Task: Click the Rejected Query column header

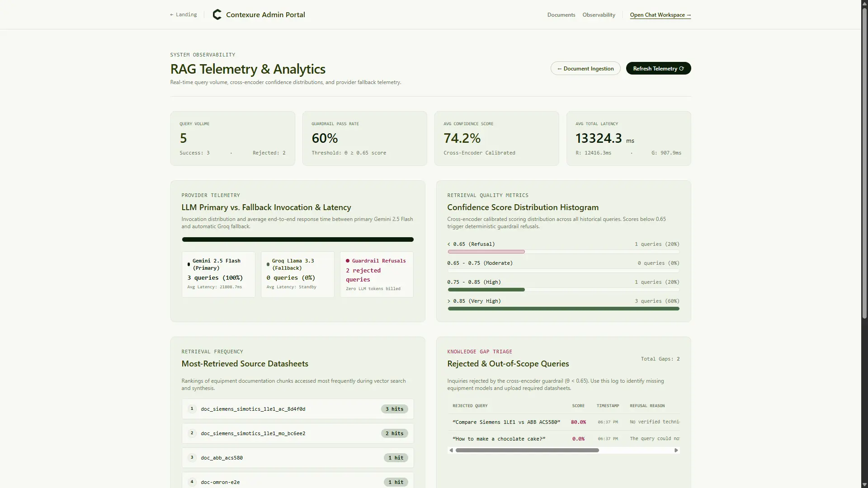Action: pyautogui.click(x=470, y=406)
